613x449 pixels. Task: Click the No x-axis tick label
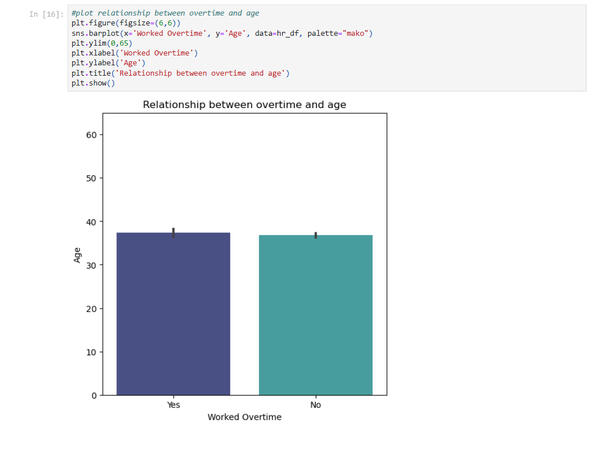pos(315,406)
